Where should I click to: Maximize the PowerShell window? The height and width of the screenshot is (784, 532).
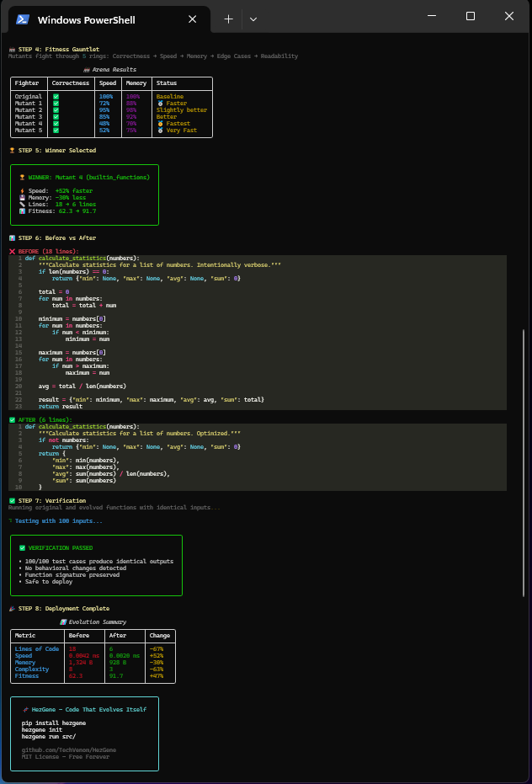pyautogui.click(x=470, y=16)
